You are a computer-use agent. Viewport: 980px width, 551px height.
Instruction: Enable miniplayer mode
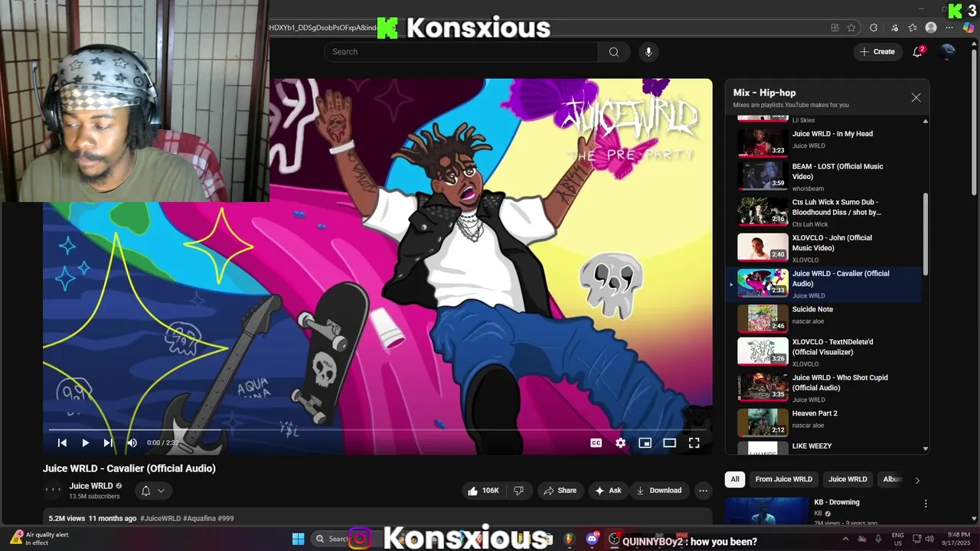(645, 443)
